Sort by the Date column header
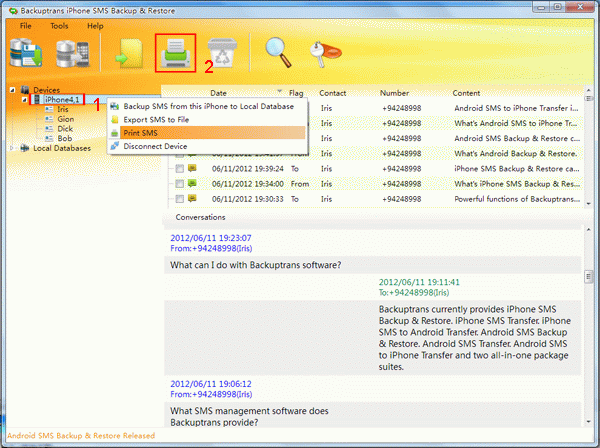The width and height of the screenshot is (600, 448). point(218,93)
